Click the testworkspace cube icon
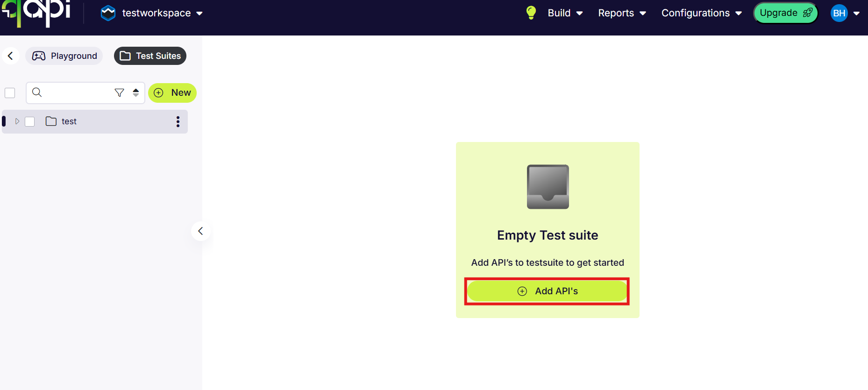This screenshot has width=868, height=390. pyautogui.click(x=108, y=13)
